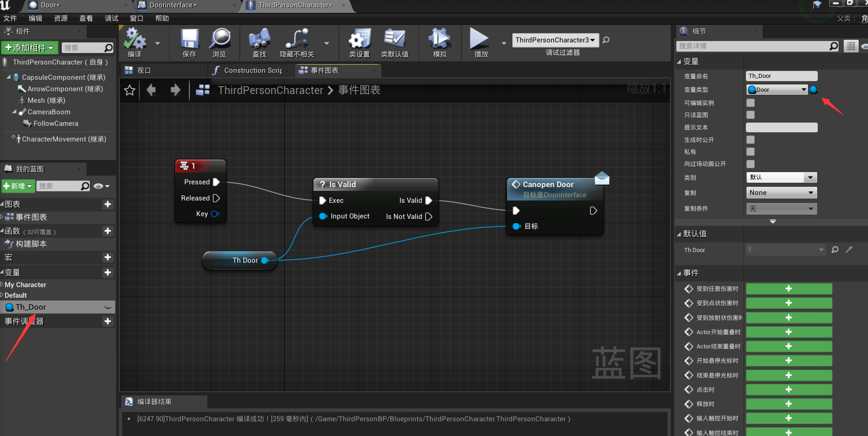Open the 编辑 menu
This screenshot has width=868, height=436.
[35, 18]
